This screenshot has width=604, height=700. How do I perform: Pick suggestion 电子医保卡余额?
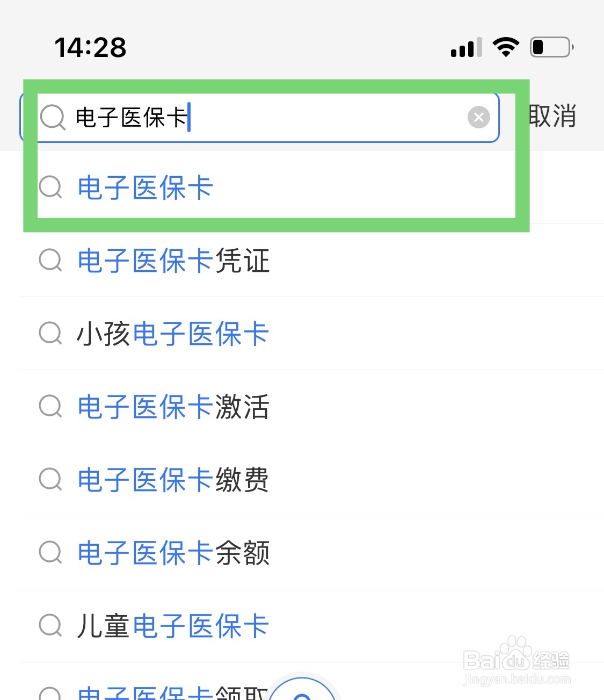173,553
